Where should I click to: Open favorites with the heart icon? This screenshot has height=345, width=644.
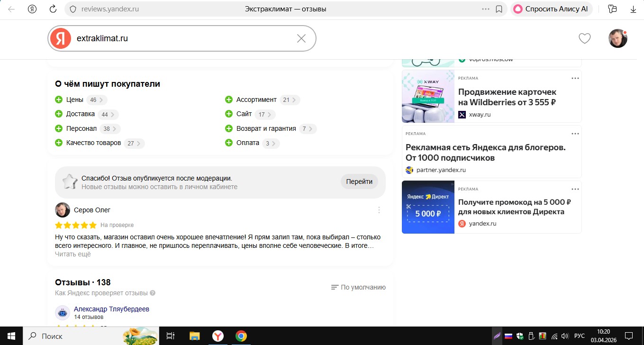585,38
